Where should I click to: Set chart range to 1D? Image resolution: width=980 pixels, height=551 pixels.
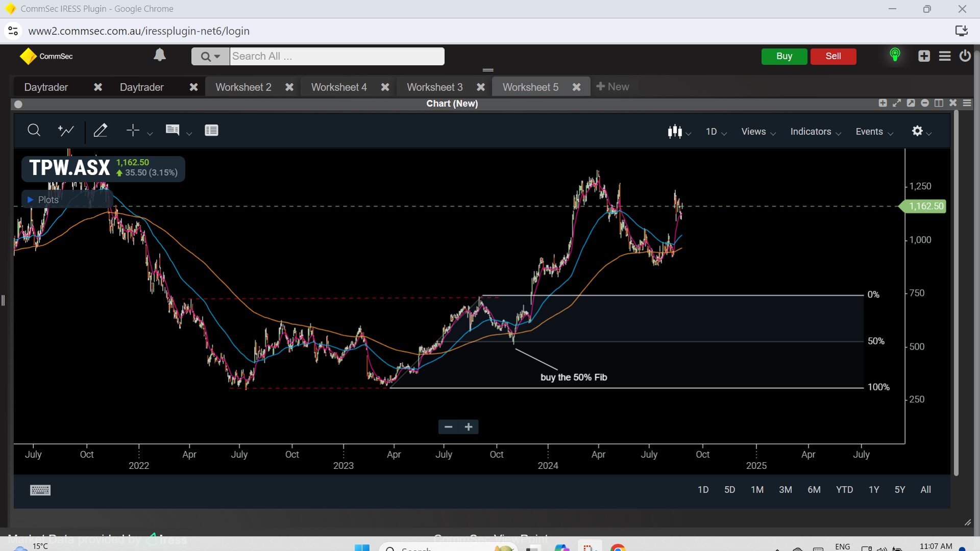click(x=703, y=490)
